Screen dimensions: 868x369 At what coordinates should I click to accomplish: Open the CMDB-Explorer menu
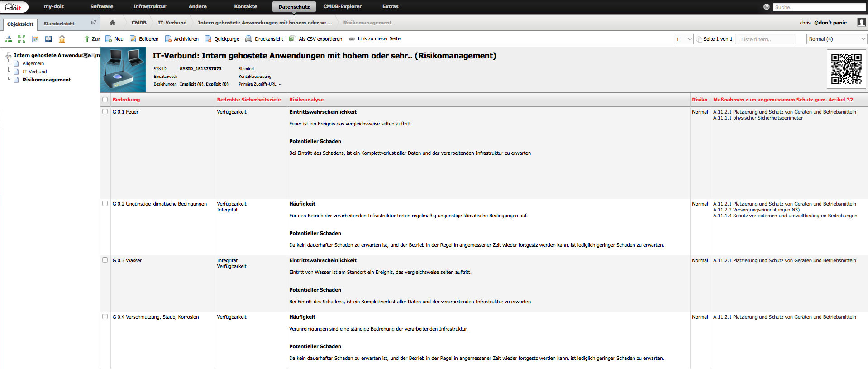pos(343,6)
